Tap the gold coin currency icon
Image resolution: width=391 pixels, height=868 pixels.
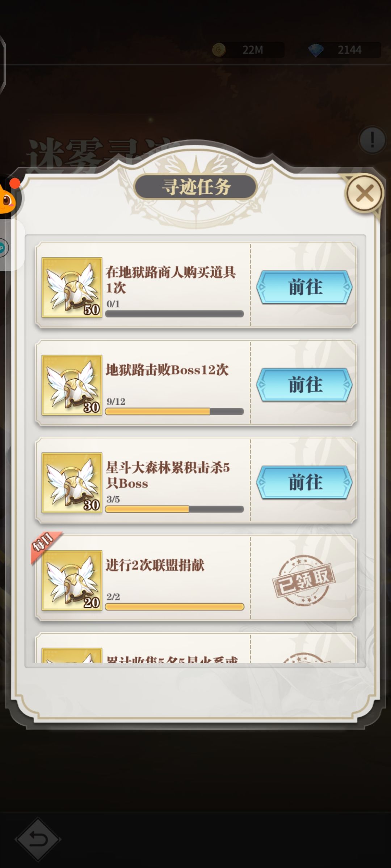[219, 50]
